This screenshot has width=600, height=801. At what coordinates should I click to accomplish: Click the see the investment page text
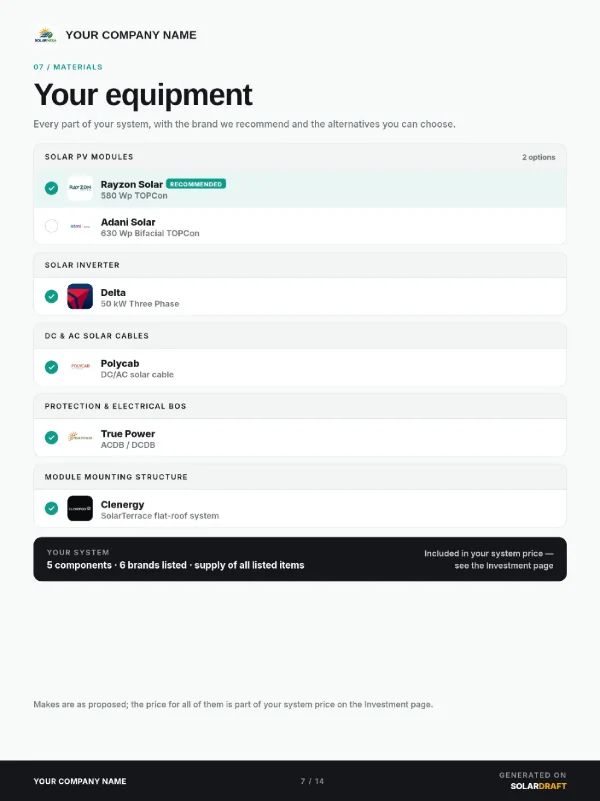click(x=504, y=566)
